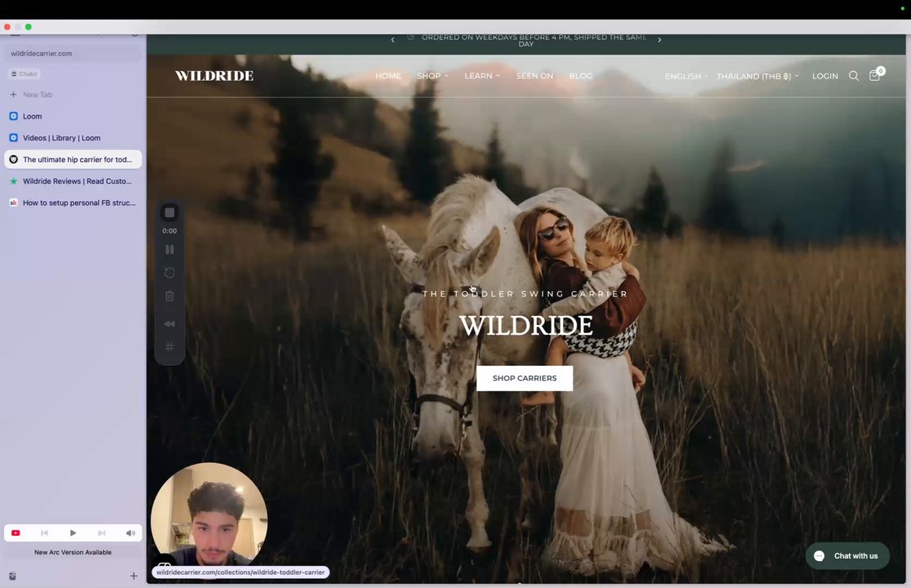Expand the LEARN menu
This screenshot has width=911, height=588.
coord(482,76)
